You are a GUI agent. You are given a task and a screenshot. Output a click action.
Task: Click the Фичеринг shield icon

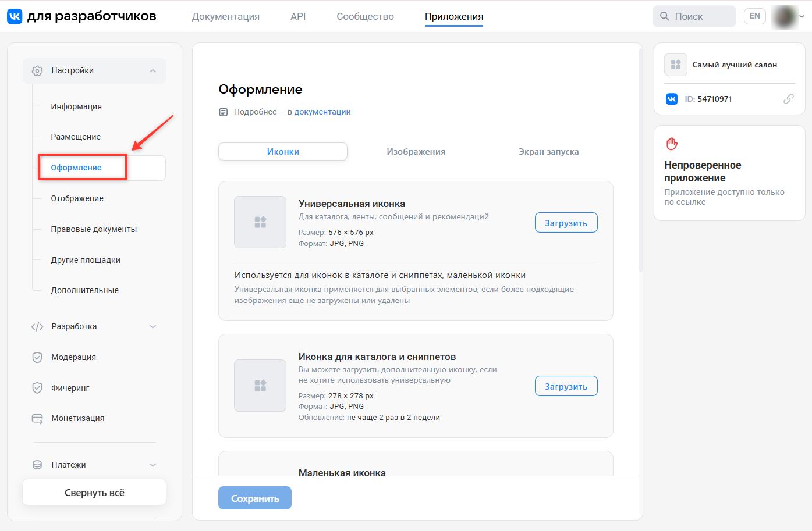tap(37, 388)
